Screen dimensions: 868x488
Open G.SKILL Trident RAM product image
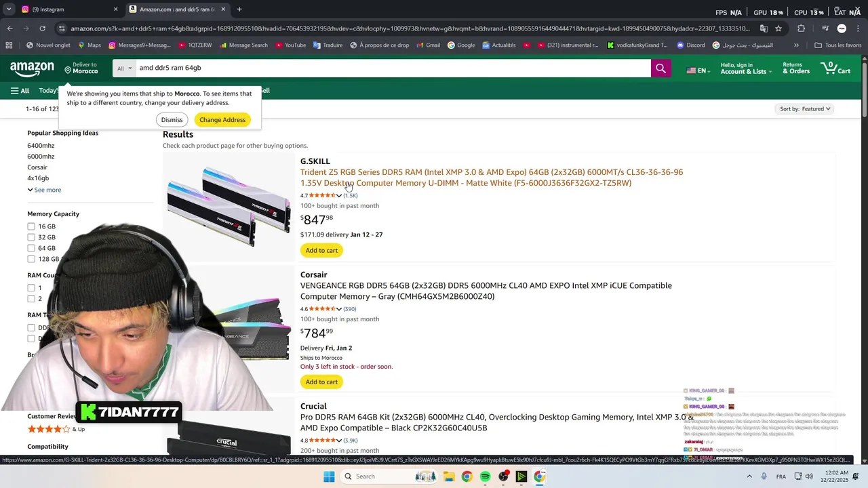point(229,207)
